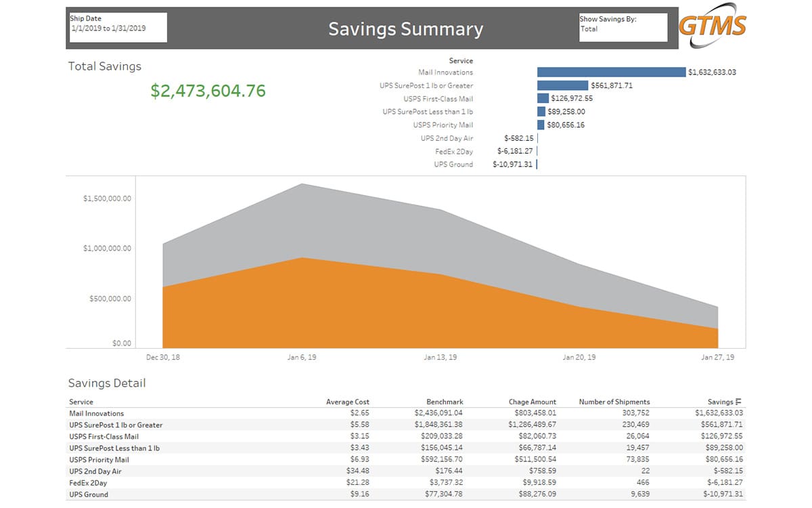Click the $34.48 average cost cell

(359, 471)
